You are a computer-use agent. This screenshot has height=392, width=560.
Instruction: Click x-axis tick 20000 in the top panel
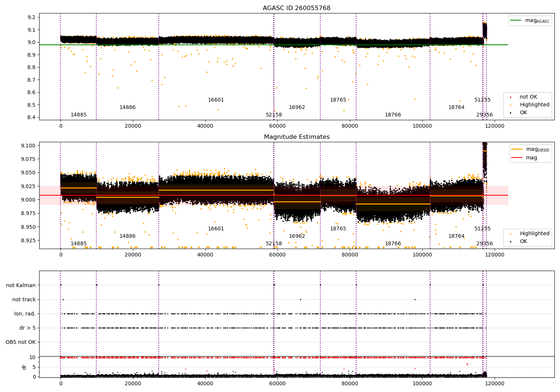(133, 126)
